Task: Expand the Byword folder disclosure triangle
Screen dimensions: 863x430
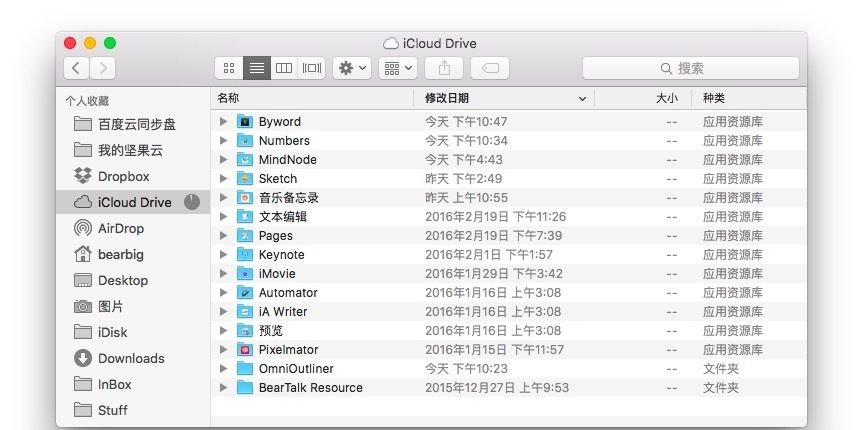Action: 224,122
